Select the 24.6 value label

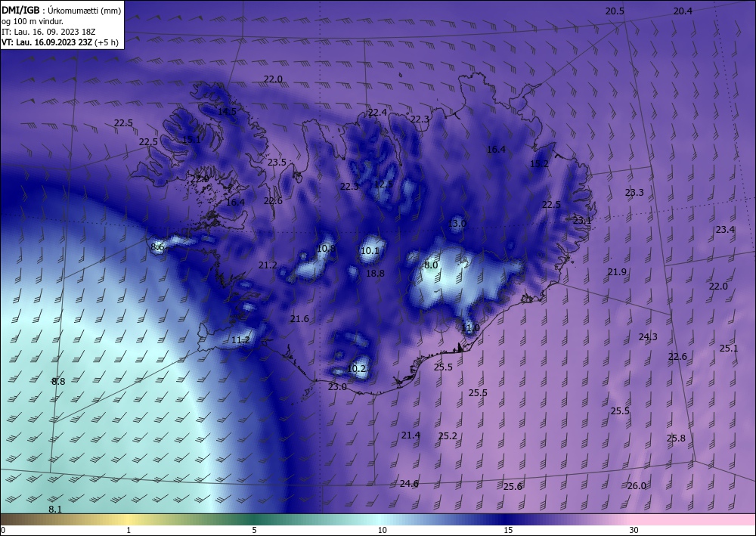(x=409, y=484)
